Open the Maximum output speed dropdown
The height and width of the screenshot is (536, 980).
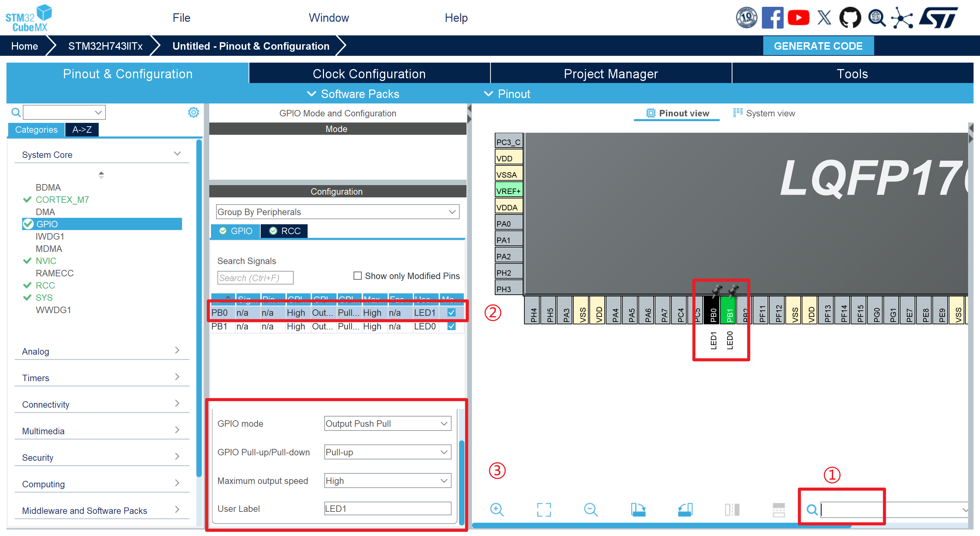click(x=388, y=481)
